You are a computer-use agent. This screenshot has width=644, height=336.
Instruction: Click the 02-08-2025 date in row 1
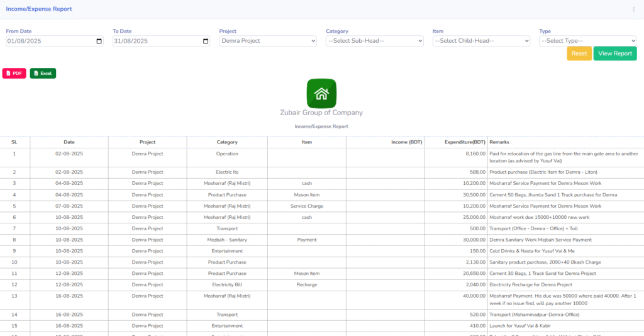click(x=69, y=154)
